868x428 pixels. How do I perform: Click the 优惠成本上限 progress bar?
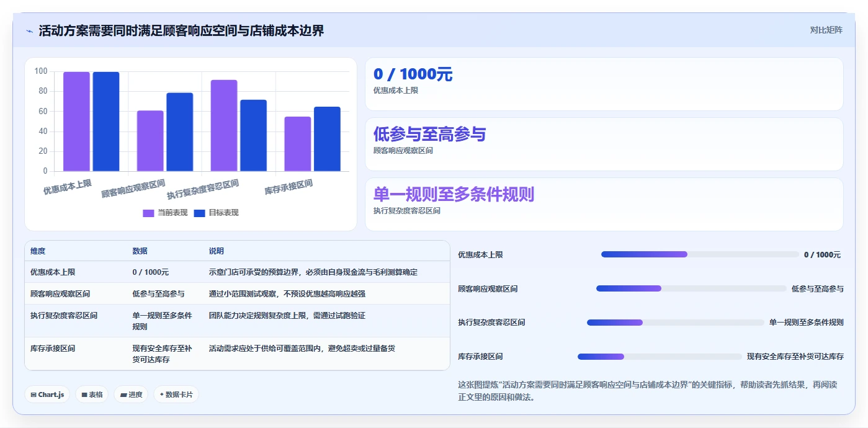700,254
